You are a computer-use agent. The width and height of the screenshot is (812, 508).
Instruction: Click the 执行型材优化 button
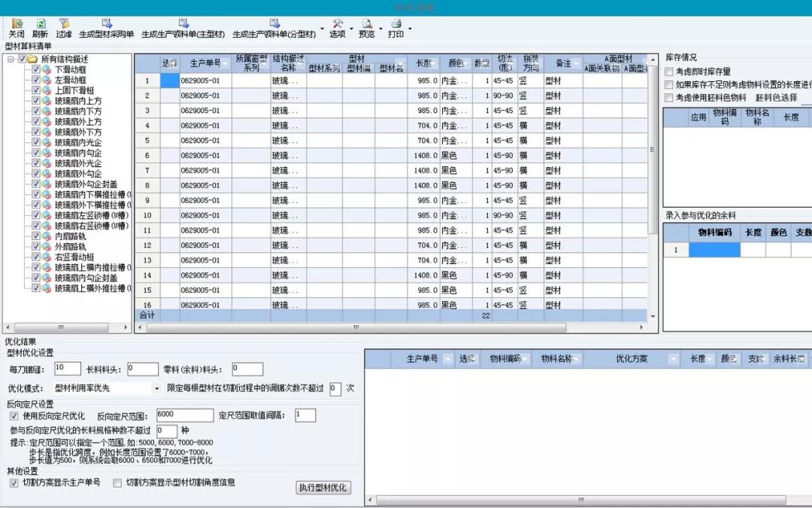(323, 487)
